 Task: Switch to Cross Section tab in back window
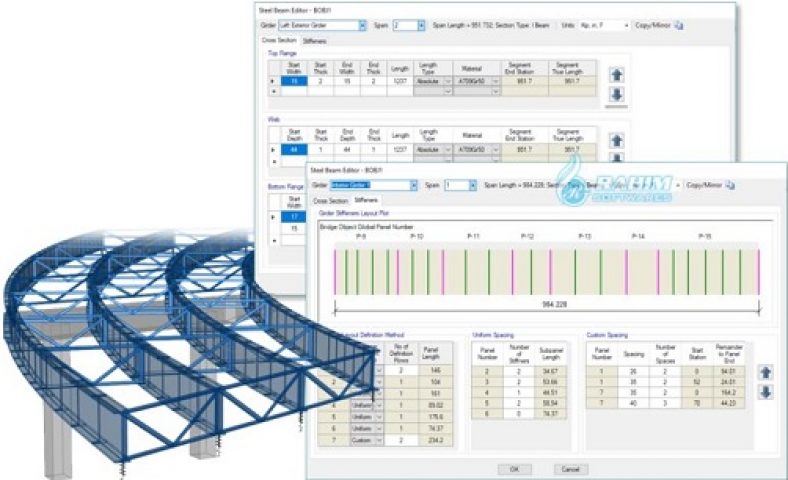click(279, 40)
